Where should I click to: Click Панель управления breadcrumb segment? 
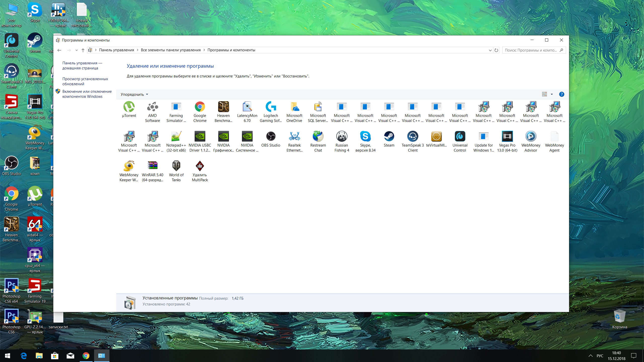(x=116, y=50)
